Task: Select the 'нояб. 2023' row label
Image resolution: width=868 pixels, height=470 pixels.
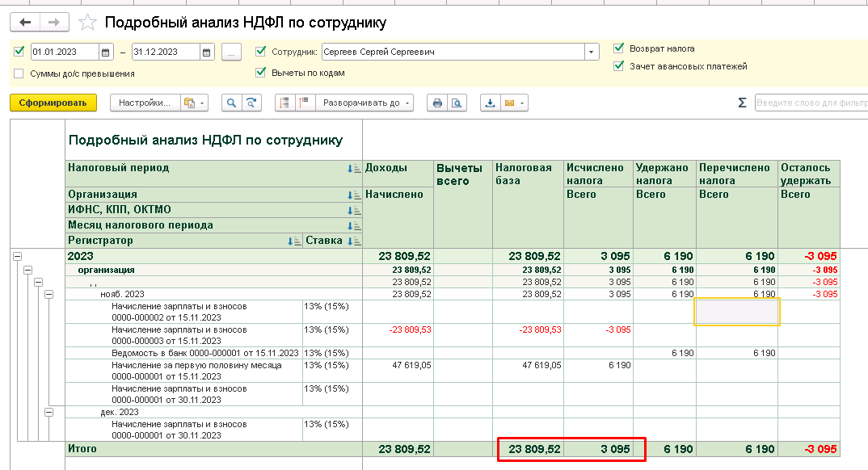Action: click(122, 294)
